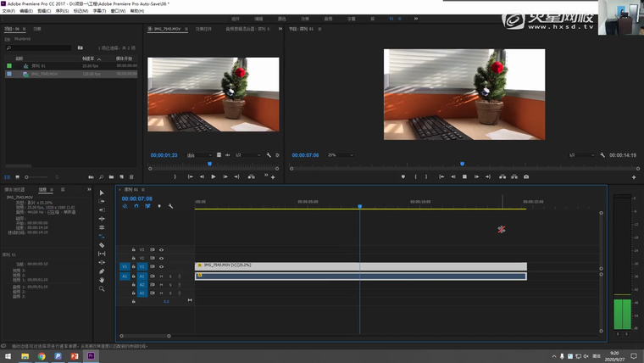Click Add Marker icon in Program monitor
644x363 pixels.
click(x=403, y=176)
